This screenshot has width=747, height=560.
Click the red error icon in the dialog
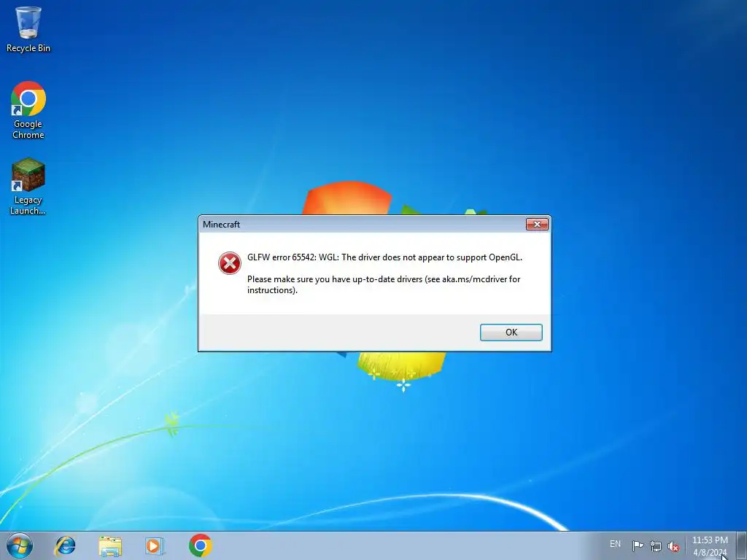pos(230,263)
